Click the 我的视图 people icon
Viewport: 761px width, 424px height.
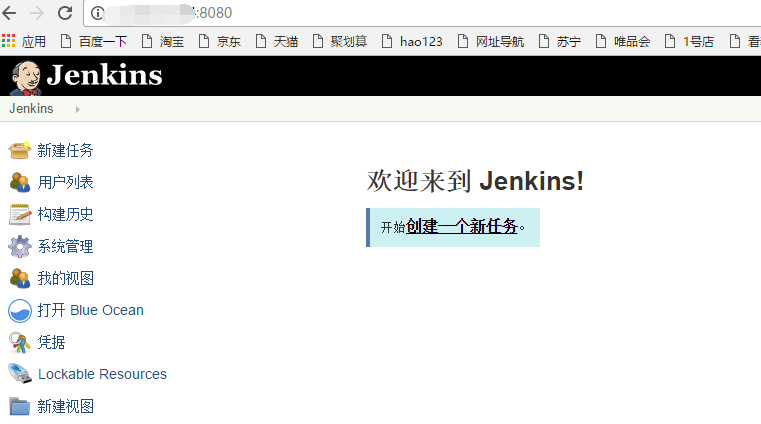point(20,278)
